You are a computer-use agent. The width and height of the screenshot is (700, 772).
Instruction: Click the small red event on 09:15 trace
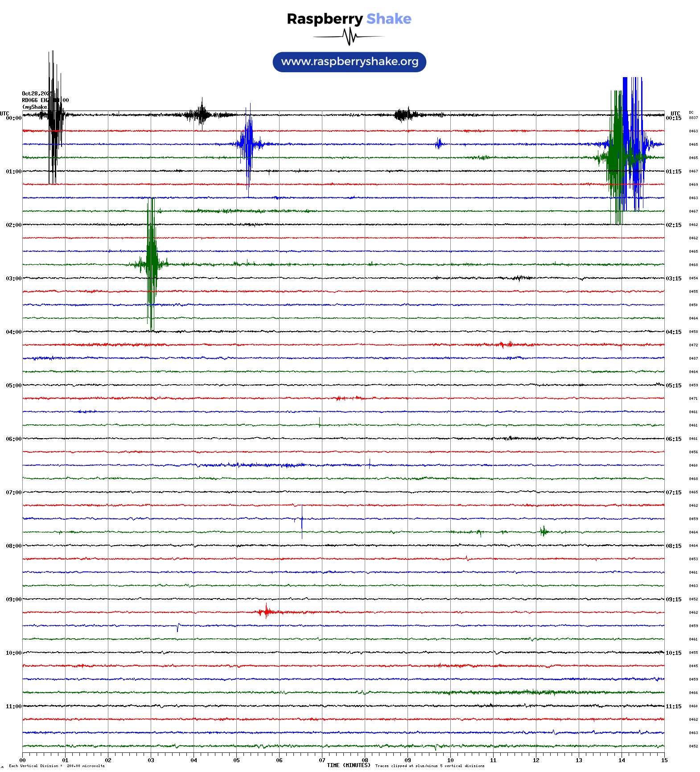(x=266, y=612)
